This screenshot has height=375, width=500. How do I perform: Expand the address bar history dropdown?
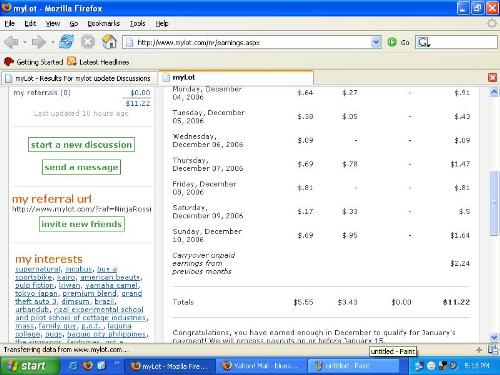[376, 42]
